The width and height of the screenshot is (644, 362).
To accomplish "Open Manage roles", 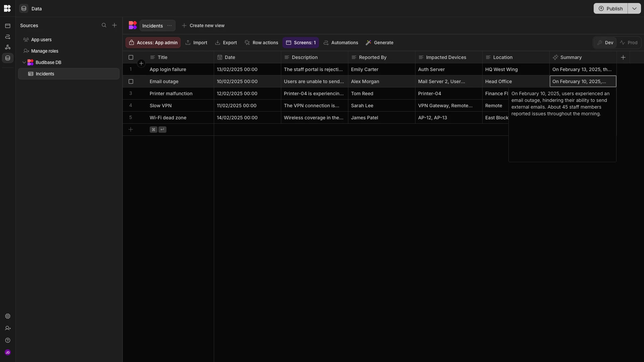I will click(x=69, y=51).
